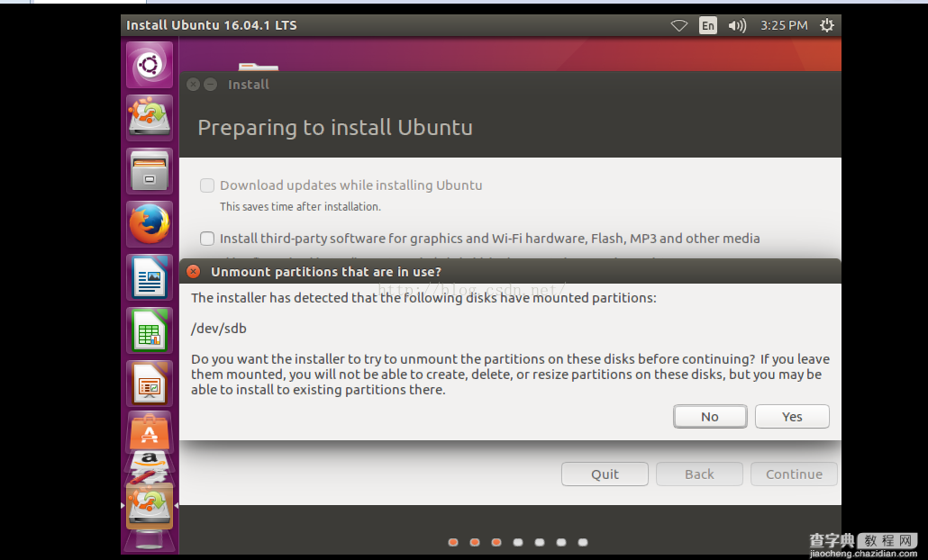Enable Install third-party software checkbox
This screenshot has height=560, width=928.
click(207, 239)
